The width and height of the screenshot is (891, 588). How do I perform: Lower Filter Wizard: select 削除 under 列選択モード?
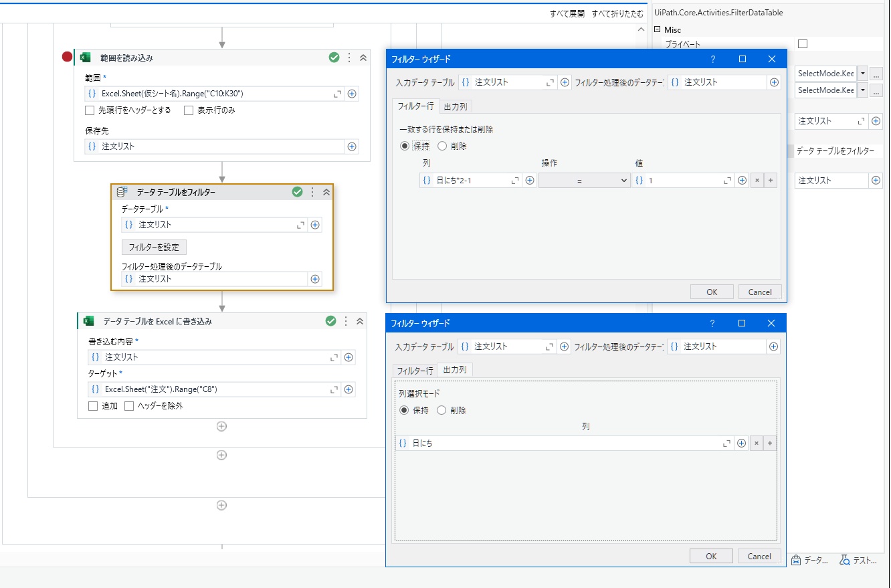click(x=441, y=410)
